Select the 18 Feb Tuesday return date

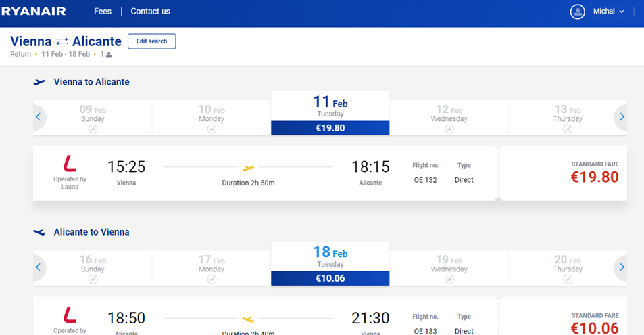coord(330,263)
